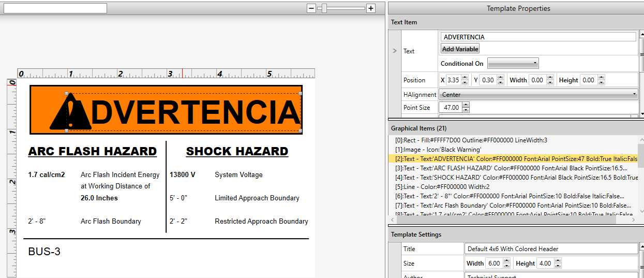This screenshot has width=644, height=278.
Task: Click the zoom out minus button
Action: click(x=311, y=8)
